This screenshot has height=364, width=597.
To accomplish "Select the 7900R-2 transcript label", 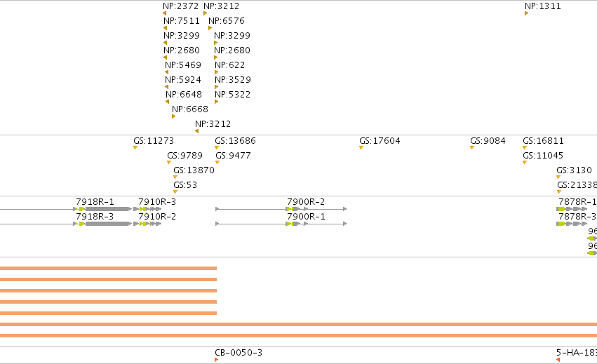I will click(306, 202).
